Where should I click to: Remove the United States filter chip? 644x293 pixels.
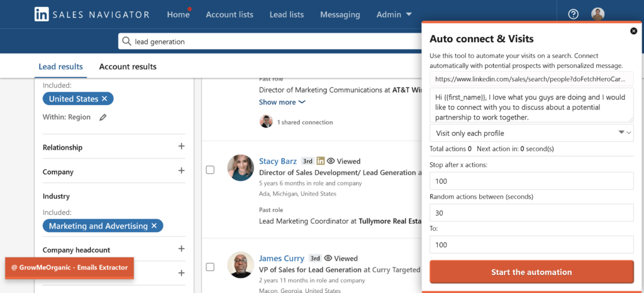[104, 99]
